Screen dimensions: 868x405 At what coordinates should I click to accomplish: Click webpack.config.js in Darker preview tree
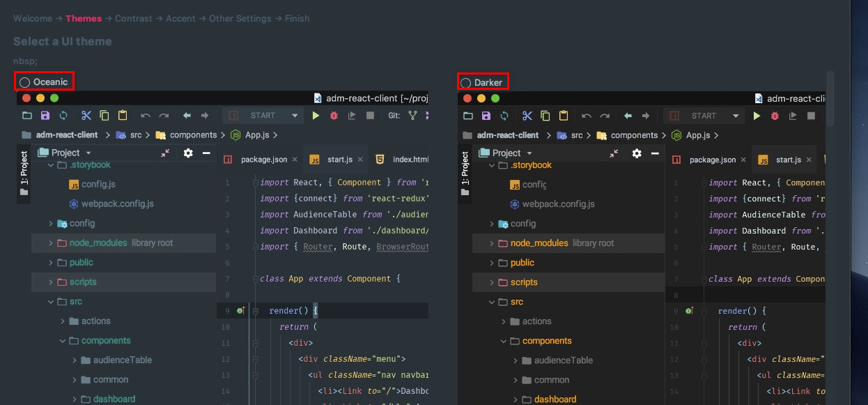[x=552, y=204]
